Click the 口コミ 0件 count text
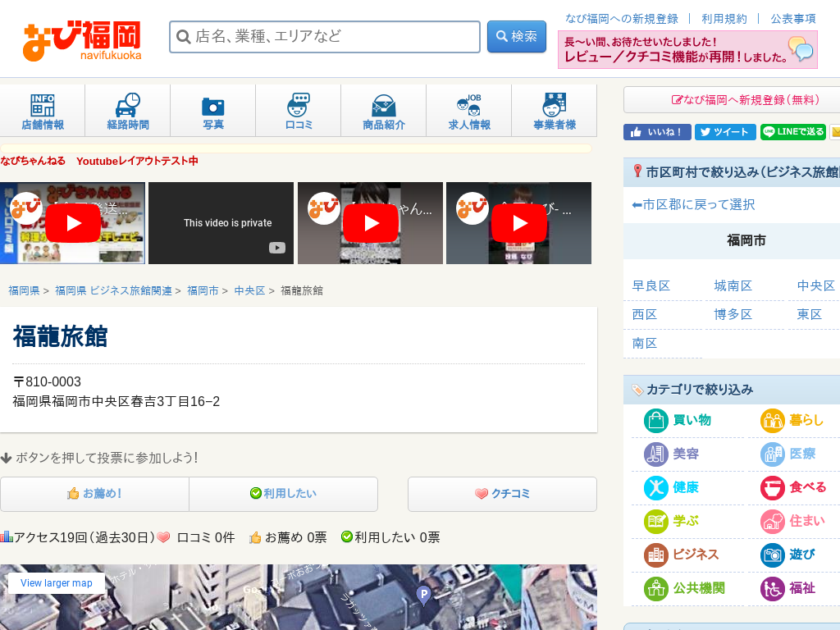The height and width of the screenshot is (630, 840). click(x=206, y=537)
